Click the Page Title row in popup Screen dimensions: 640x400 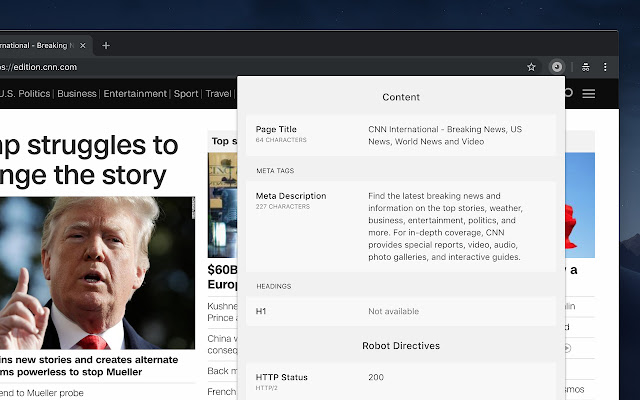tap(401, 135)
